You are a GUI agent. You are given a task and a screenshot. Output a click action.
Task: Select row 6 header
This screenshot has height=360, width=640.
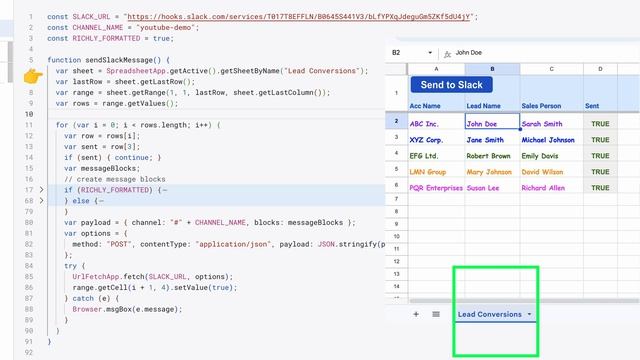396,184
